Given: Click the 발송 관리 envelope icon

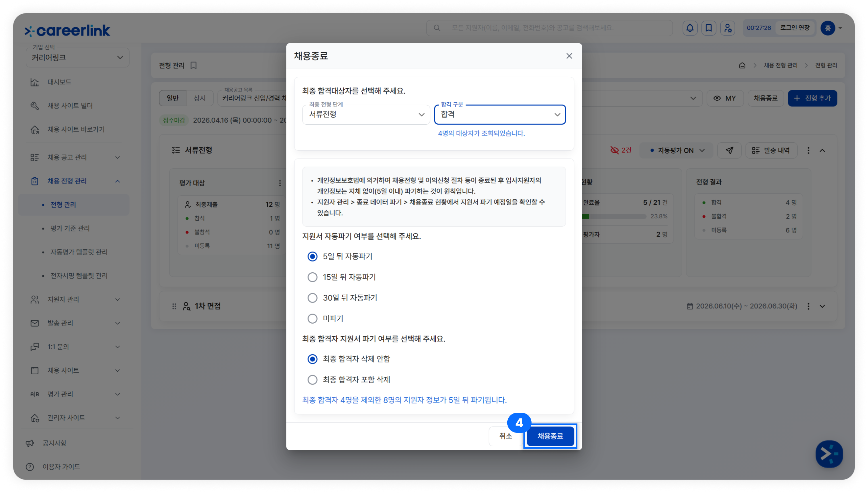Looking at the screenshot, I should coord(35,323).
